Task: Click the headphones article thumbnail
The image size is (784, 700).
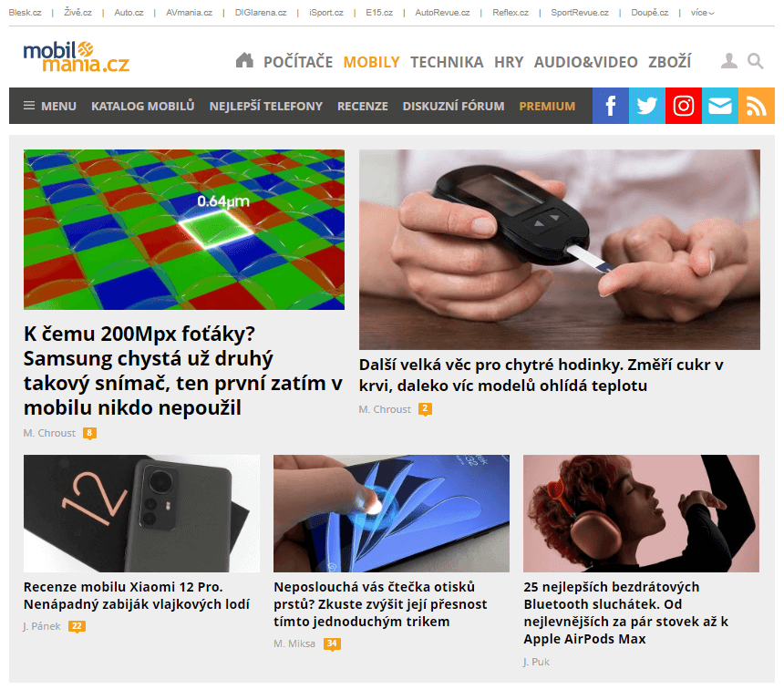Action: [x=641, y=513]
